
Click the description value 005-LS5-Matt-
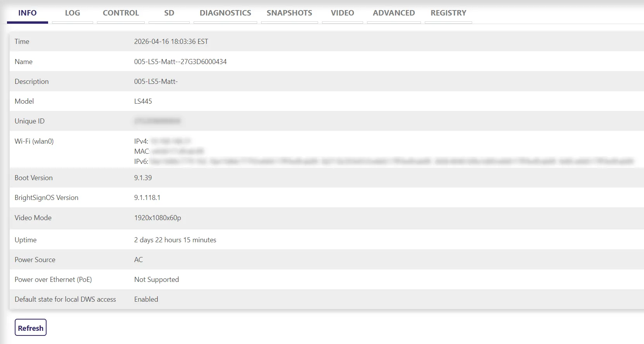[x=156, y=82]
